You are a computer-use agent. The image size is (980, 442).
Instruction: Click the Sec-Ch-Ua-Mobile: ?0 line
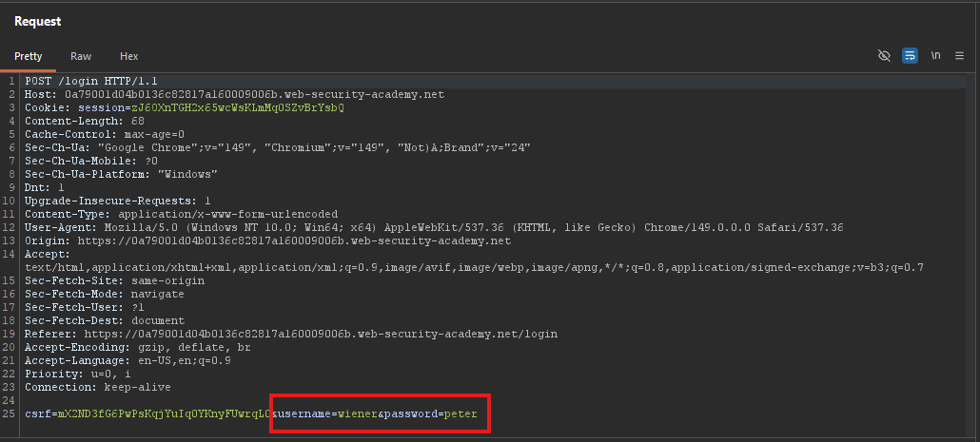91,161
